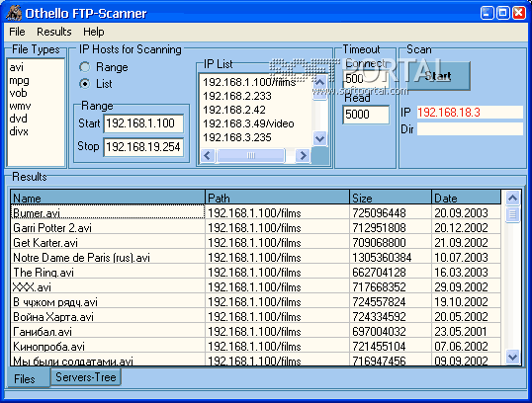
Task: Select the Range radio button
Action: [x=84, y=67]
